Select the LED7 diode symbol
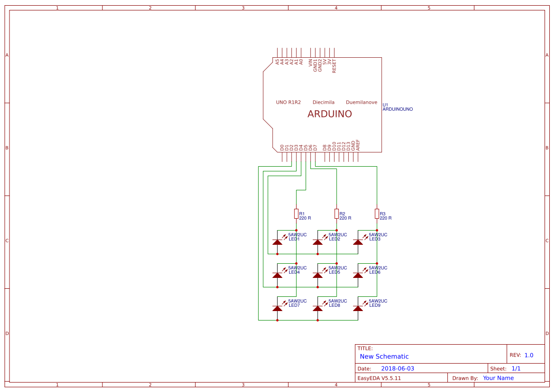Screen dimensions: 555x392 coord(277,308)
